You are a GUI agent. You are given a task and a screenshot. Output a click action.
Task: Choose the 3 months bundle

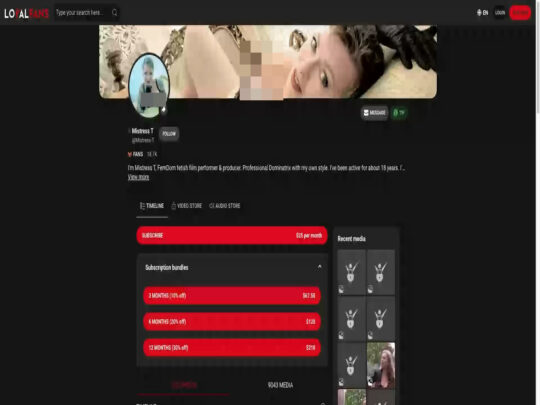[x=232, y=295]
